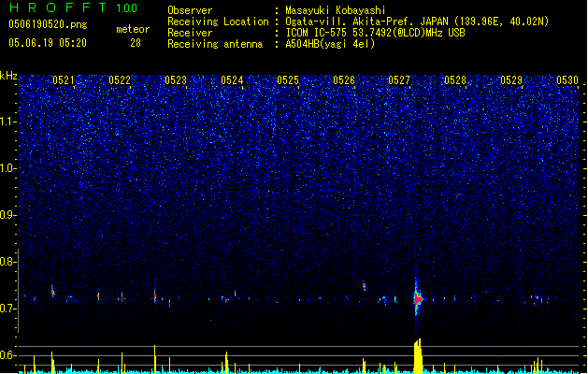Select the filename 0506190520.png
588x374 pixels.
point(48,24)
